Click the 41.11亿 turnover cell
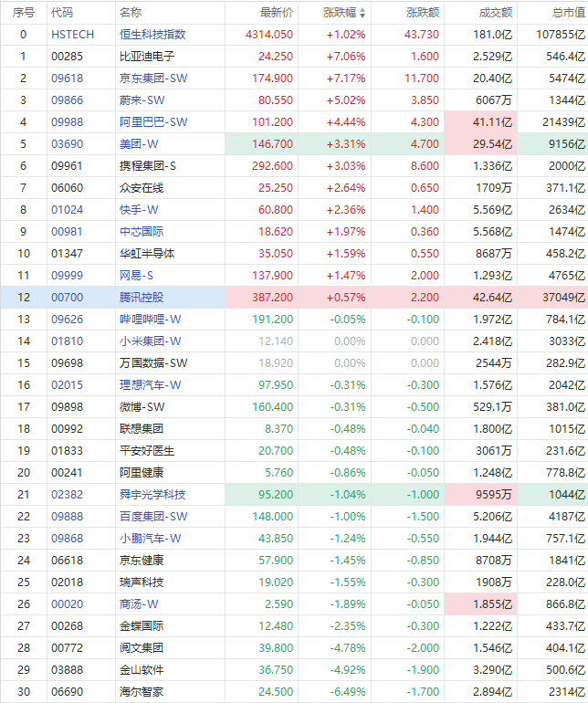This screenshot has width=588, height=703. [x=481, y=122]
